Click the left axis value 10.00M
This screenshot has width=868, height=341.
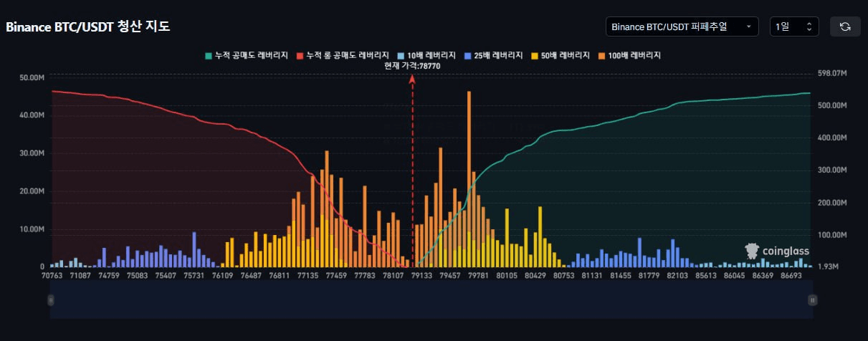[32, 229]
